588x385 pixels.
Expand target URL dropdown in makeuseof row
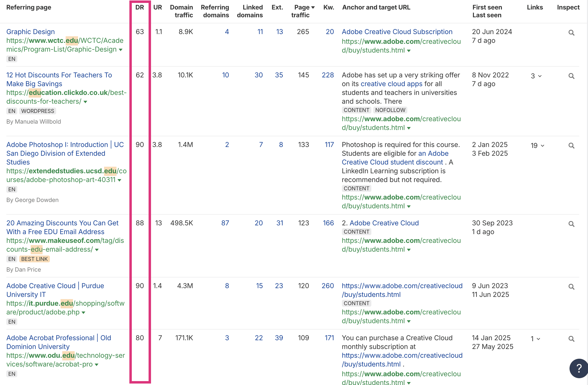pos(409,250)
